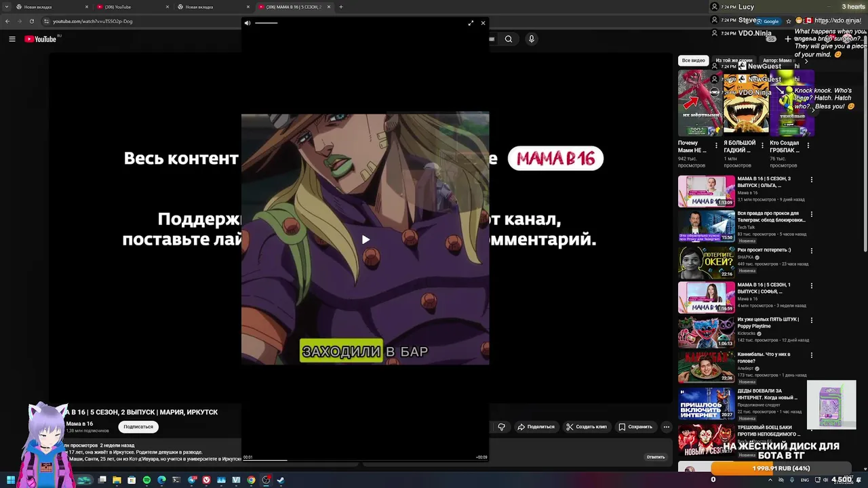868x488 pixels.
Task: Open the white МАМА В 16 end-screen badge
Action: click(555, 158)
